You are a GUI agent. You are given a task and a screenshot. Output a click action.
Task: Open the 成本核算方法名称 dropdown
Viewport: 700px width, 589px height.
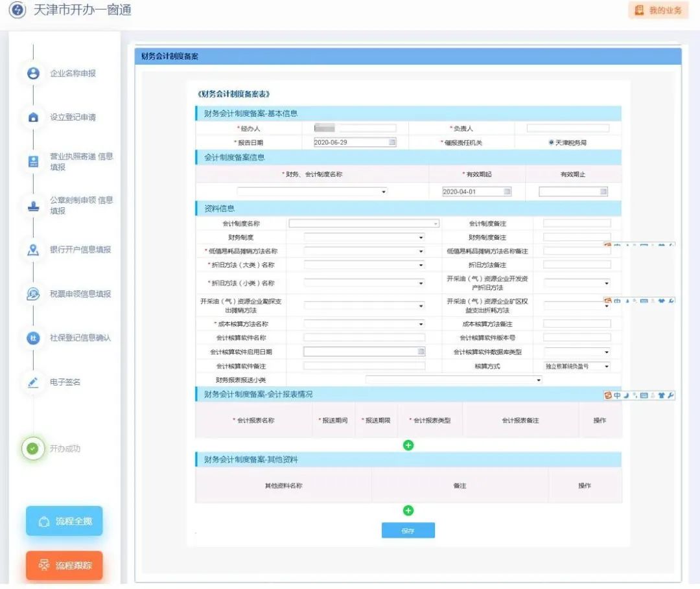(364, 324)
